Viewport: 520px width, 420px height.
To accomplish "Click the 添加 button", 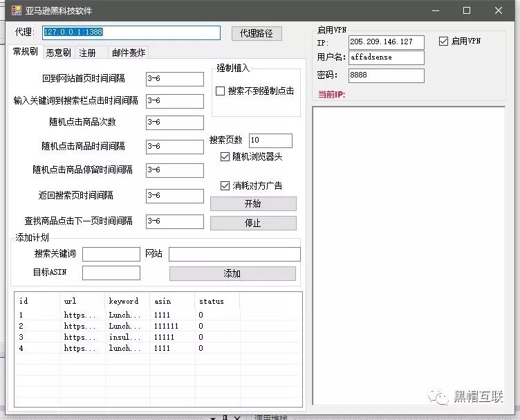I will [x=232, y=274].
